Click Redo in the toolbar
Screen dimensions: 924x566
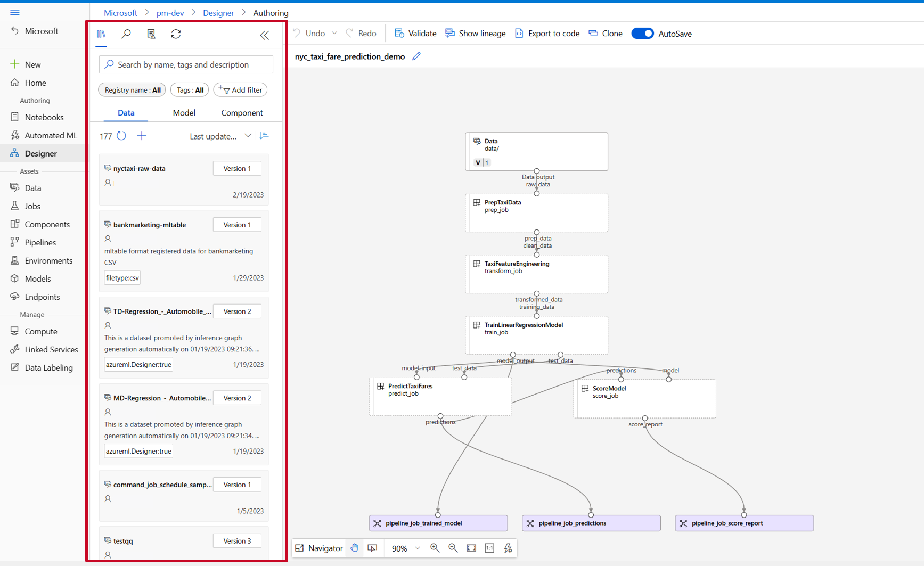361,34
